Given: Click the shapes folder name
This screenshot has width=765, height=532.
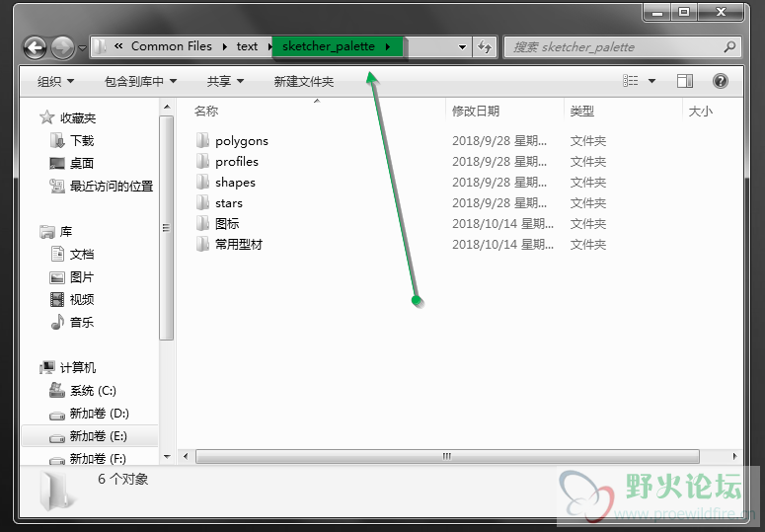Looking at the screenshot, I should tap(235, 183).
